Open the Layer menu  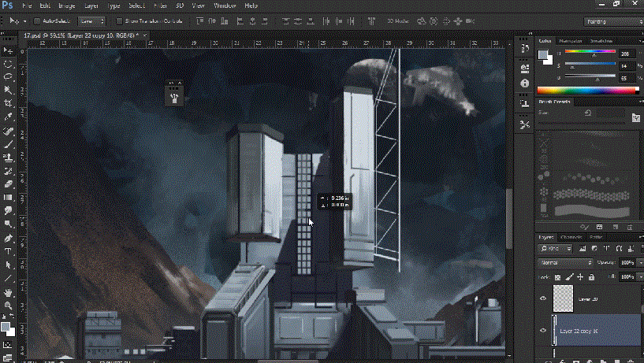tap(91, 6)
